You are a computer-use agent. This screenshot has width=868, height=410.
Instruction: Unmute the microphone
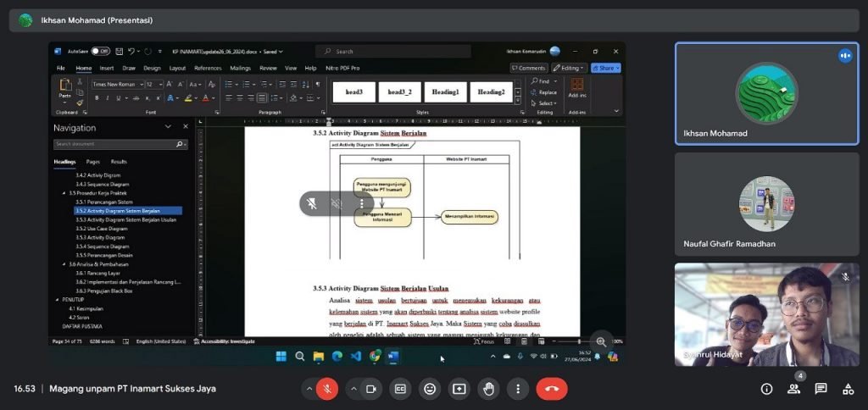tap(326, 389)
